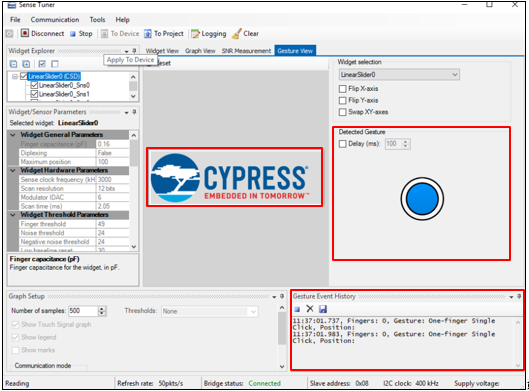This screenshot has height=391, width=529.
Task: Select the SNR Measurement tab
Action: click(246, 51)
